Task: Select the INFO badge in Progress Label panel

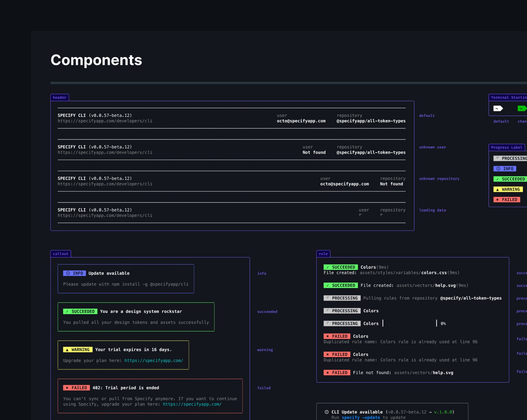Action: tap(505, 169)
